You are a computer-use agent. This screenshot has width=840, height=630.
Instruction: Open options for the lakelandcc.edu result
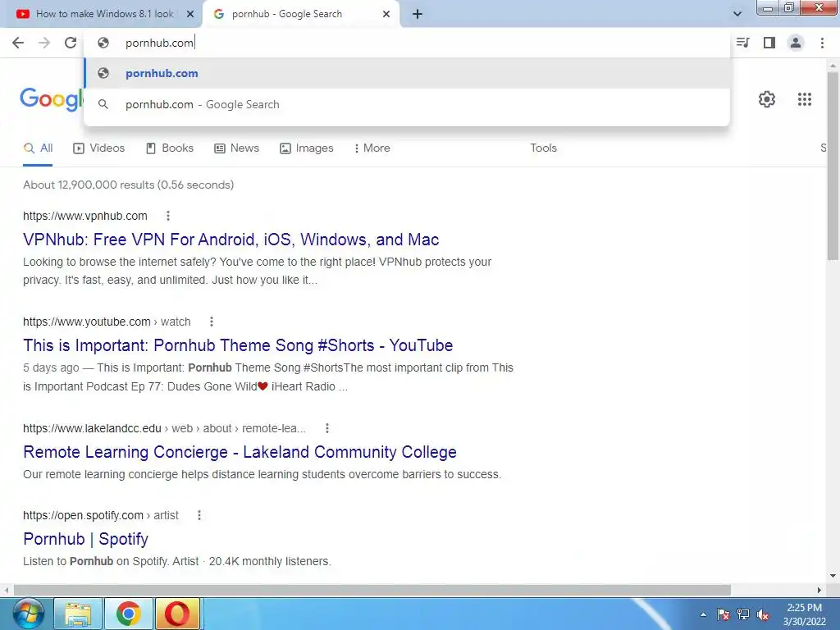327,428
